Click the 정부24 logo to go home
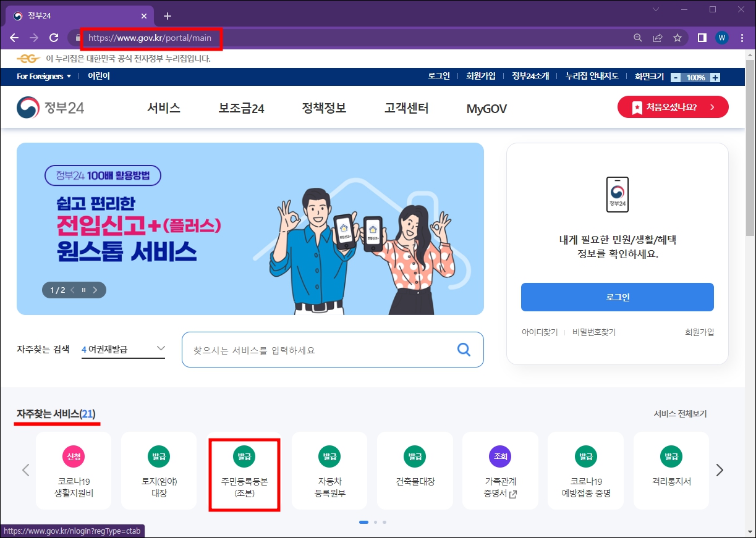The width and height of the screenshot is (756, 538). [x=49, y=106]
